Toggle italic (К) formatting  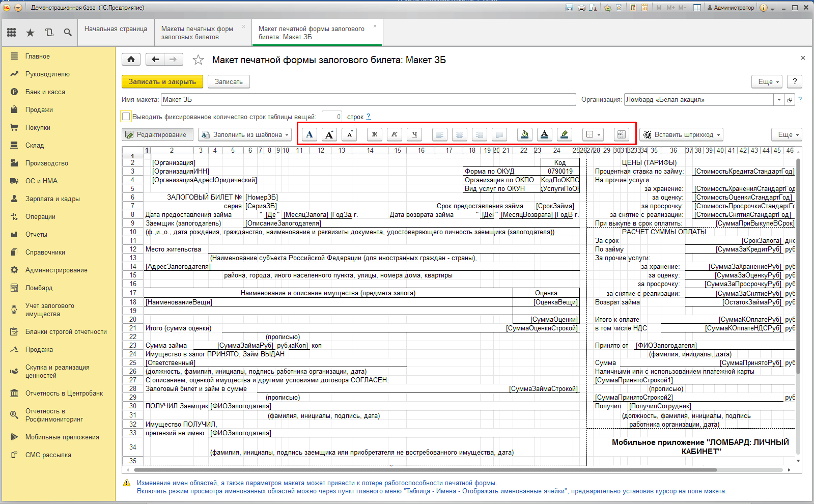395,134
